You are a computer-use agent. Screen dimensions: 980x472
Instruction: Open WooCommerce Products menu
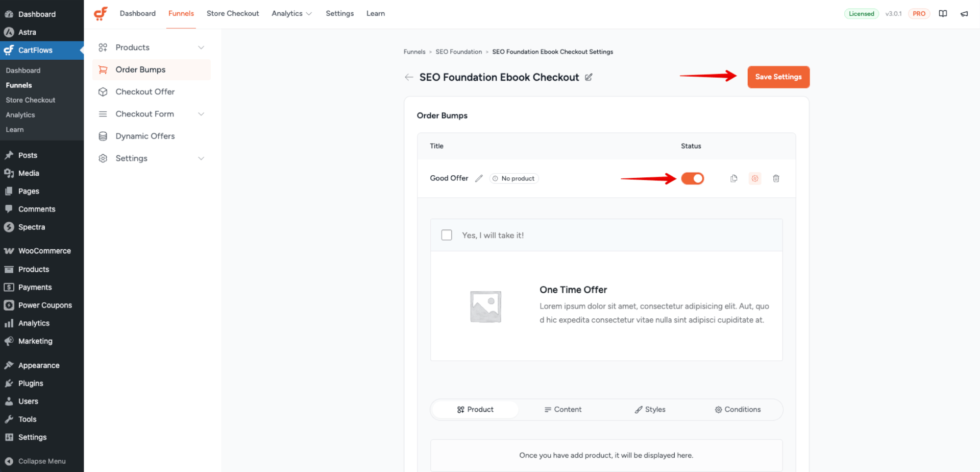42,269
